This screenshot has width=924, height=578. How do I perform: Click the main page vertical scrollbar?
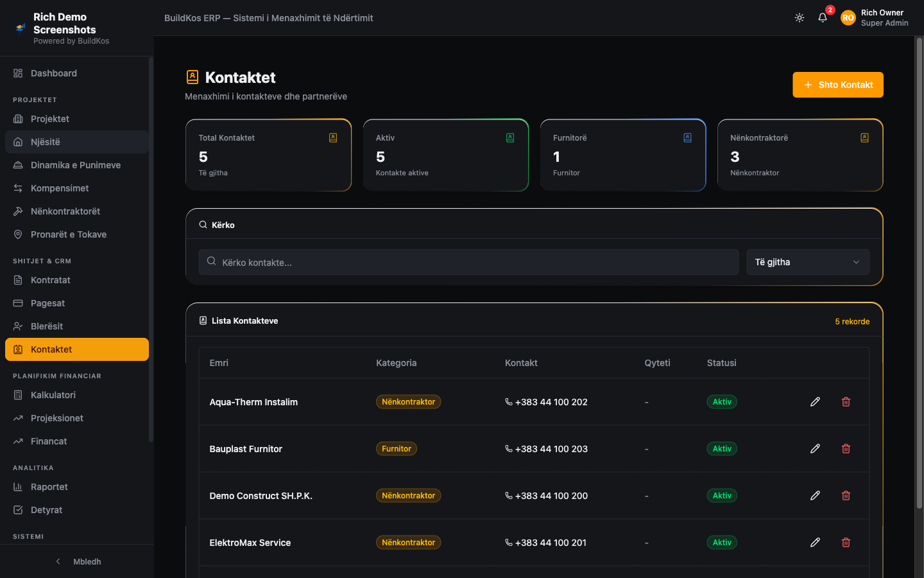point(919,273)
